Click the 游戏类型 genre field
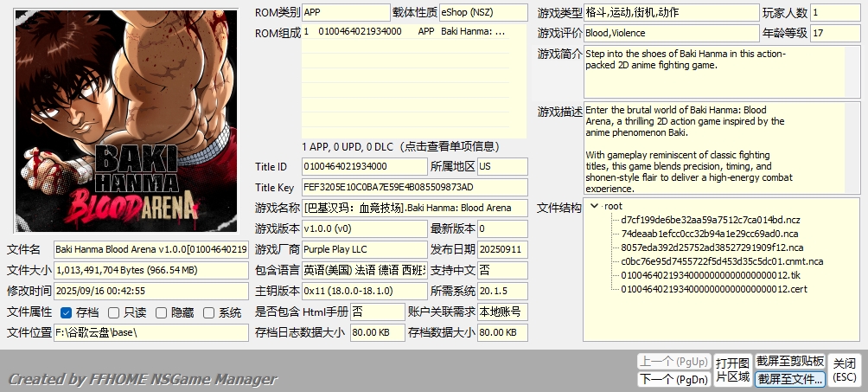This screenshot has height=392, width=868. coord(672,12)
